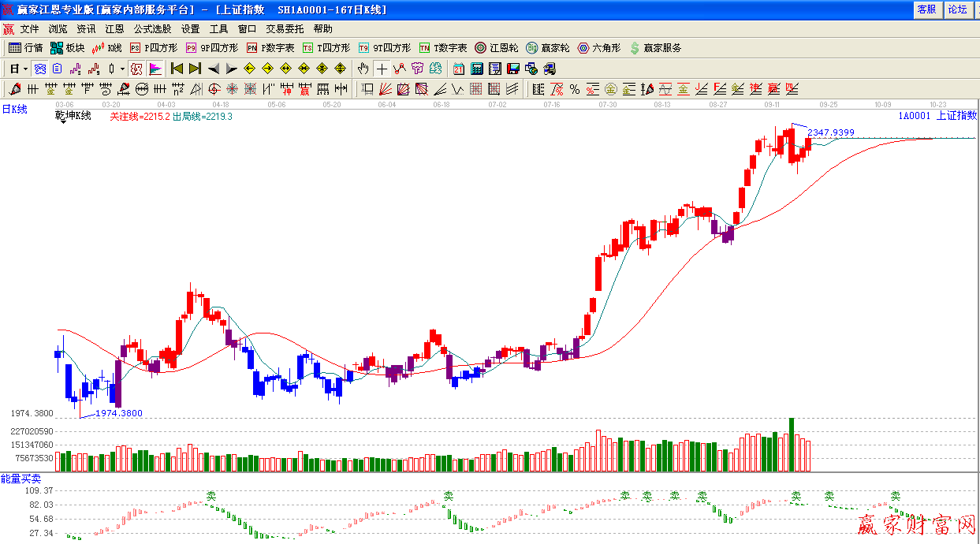Click the save floppy disk icon

[513, 69]
